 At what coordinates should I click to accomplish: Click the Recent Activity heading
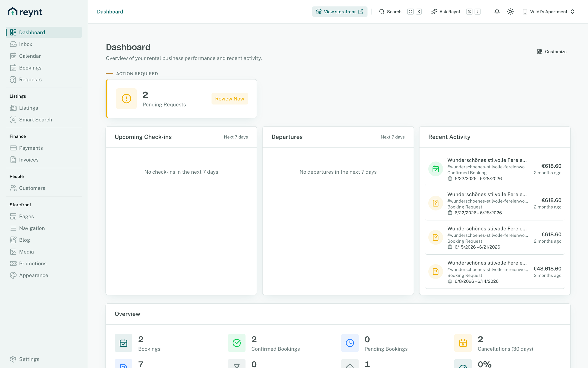449,137
